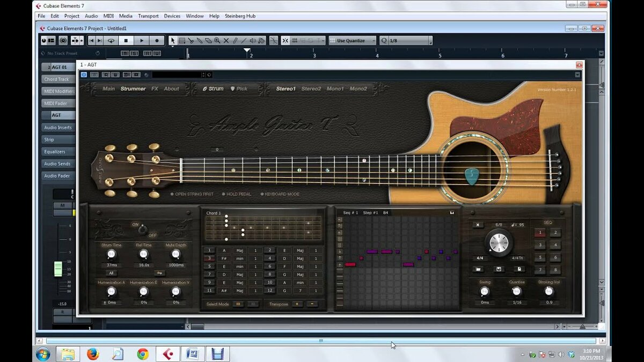Switch to the FX tab in AGT
Screen dimensions: 644x362
click(x=155, y=88)
